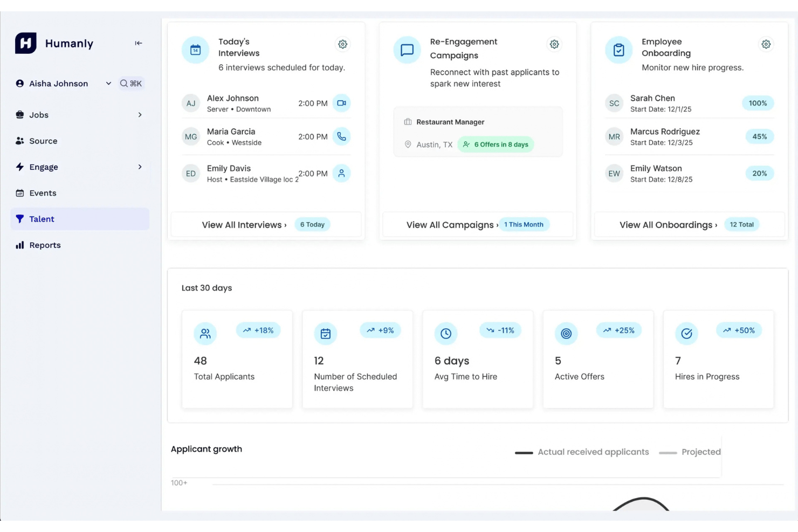Click Emily Watson's 20% progress badge

point(759,173)
